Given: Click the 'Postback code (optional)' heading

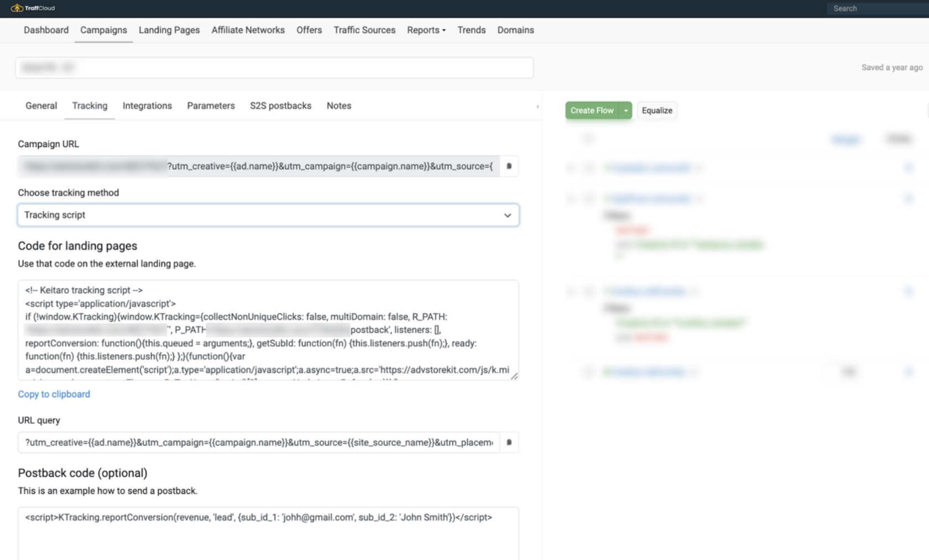Looking at the screenshot, I should point(82,473).
